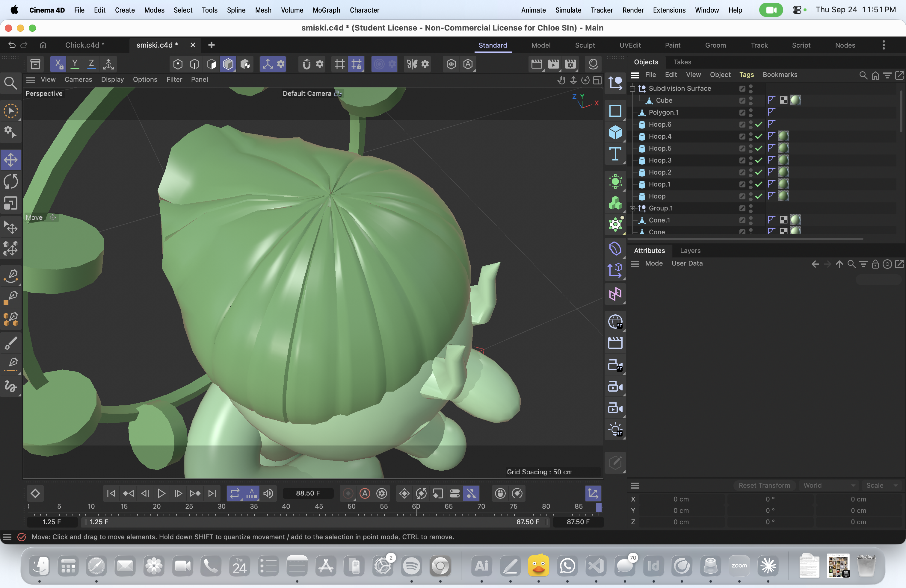The width and height of the screenshot is (906, 588).
Task: Toggle Hoop.4 enabled checkmark
Action: pyautogui.click(x=759, y=137)
